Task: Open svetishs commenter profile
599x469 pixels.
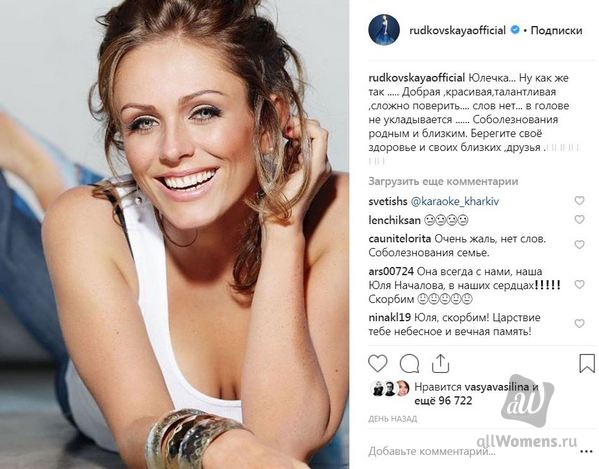Action: click(388, 201)
